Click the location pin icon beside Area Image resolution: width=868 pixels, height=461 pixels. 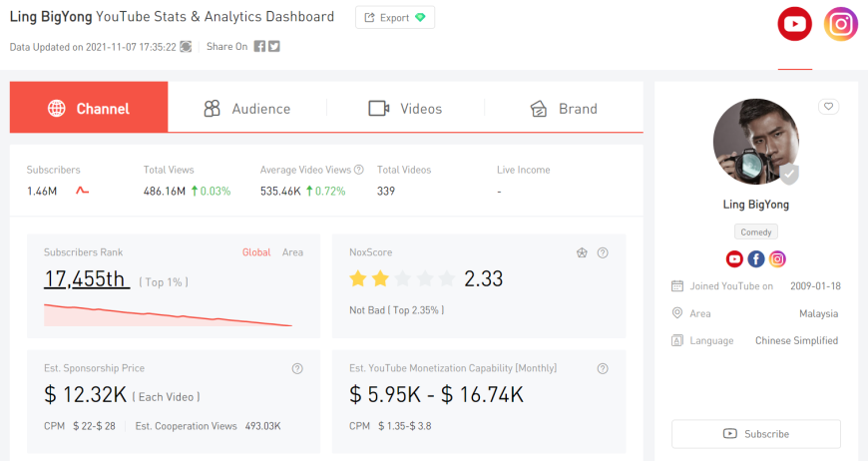[x=677, y=313]
